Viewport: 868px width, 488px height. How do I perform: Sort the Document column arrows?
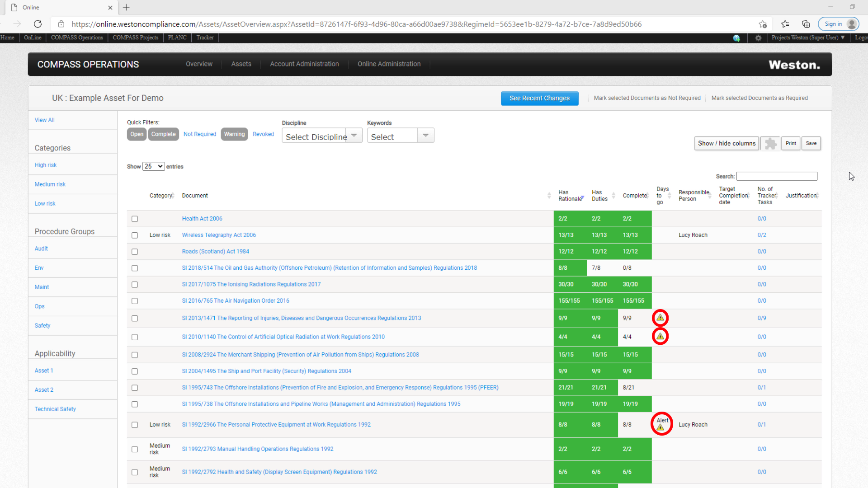[549, 196]
